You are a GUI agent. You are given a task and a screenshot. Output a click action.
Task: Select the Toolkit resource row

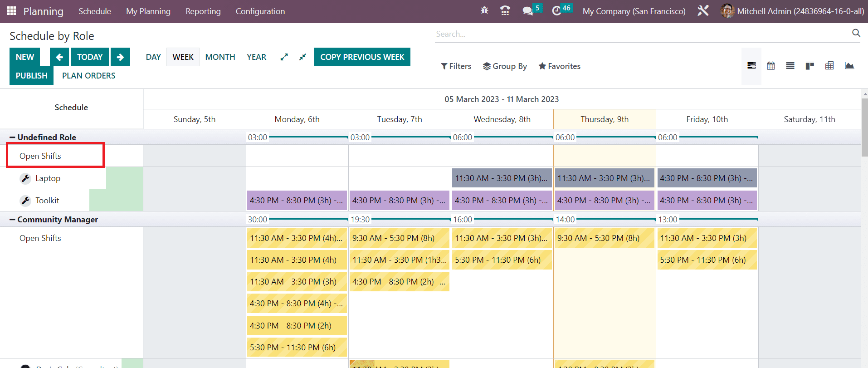48,201
